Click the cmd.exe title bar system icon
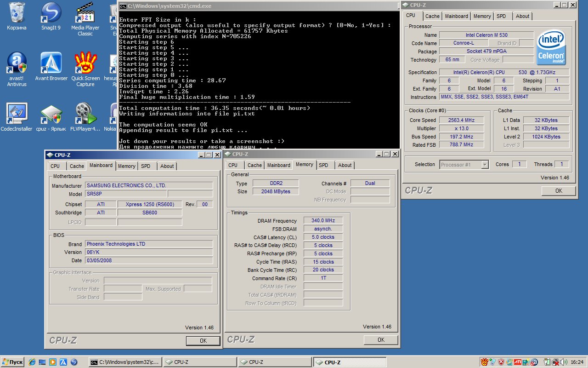 click(123, 6)
